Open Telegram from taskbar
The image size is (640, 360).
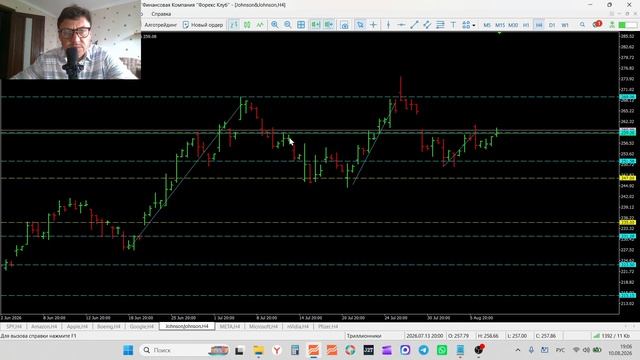coord(424,350)
